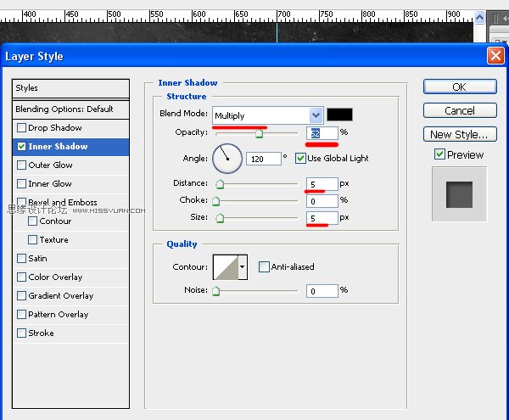Open the shadow color swatch

pyautogui.click(x=339, y=115)
